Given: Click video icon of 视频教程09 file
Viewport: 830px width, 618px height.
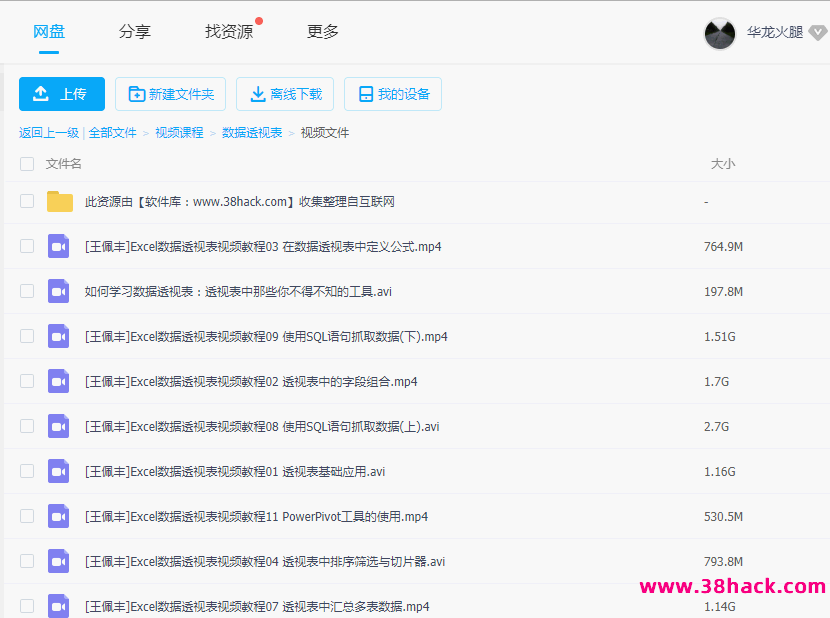Looking at the screenshot, I should click(59, 336).
